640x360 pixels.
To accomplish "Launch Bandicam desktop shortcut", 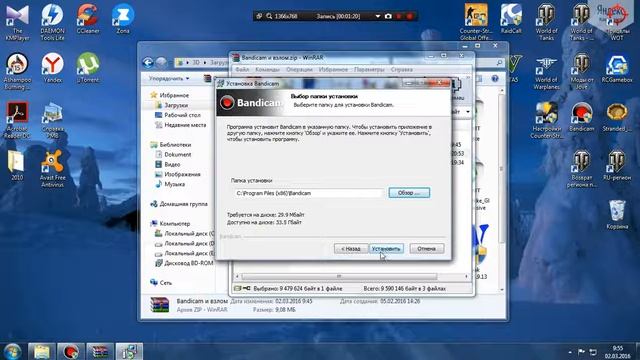I will point(581,117).
